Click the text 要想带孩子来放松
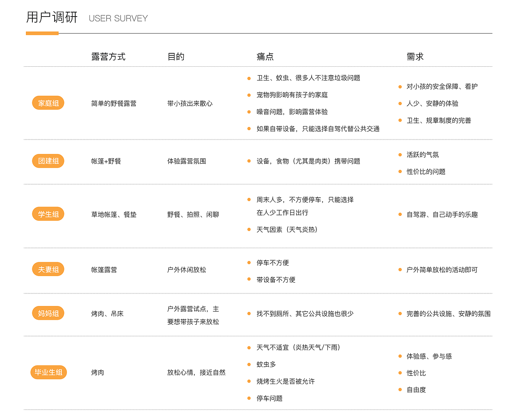Screen dimensions: 518x420 [x=193, y=322]
